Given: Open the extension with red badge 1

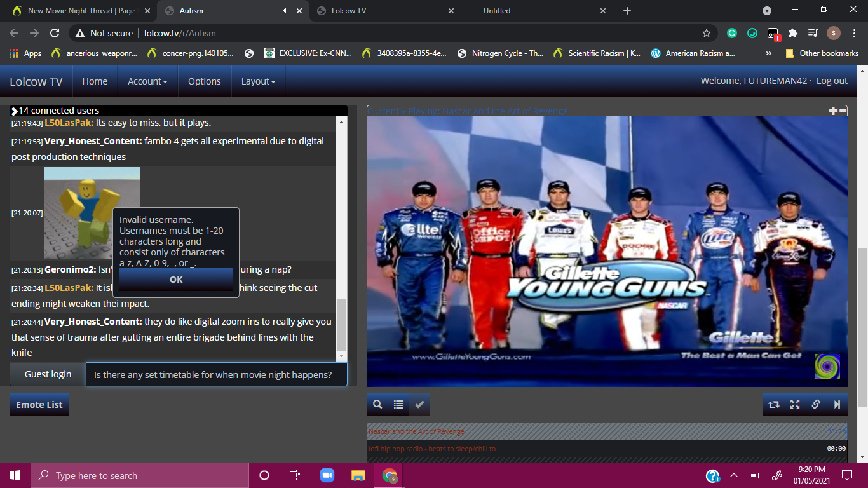Looking at the screenshot, I should coord(773,34).
